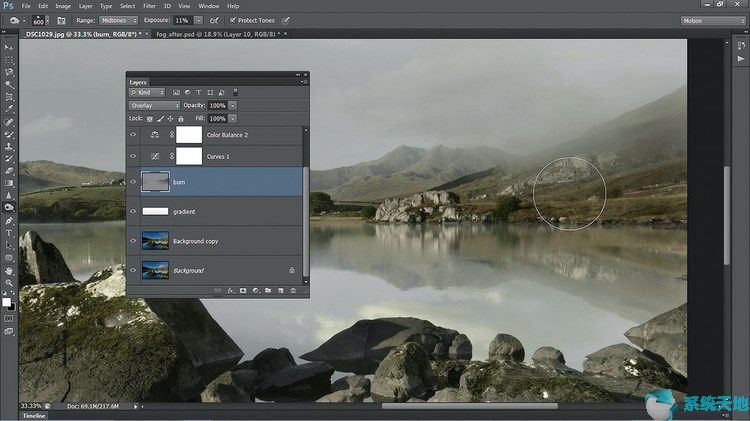The image size is (750, 421).
Task: Open the Overlay blend mode dropdown
Action: coord(154,105)
